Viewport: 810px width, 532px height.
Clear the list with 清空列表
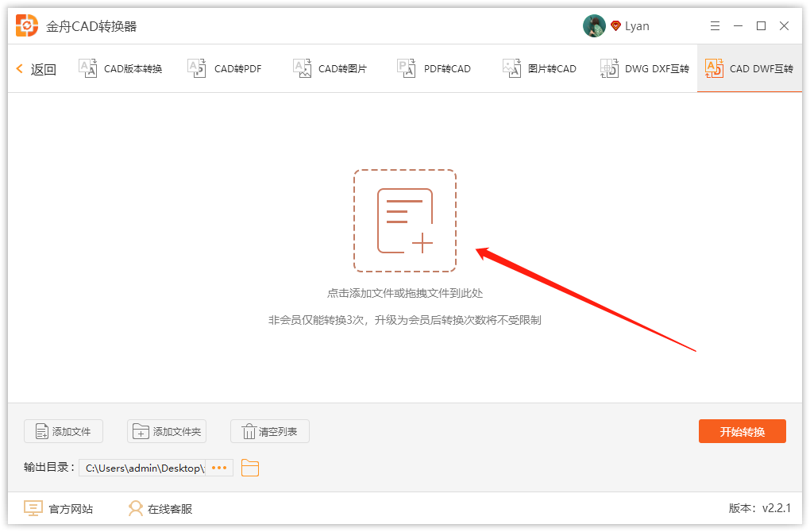click(270, 431)
